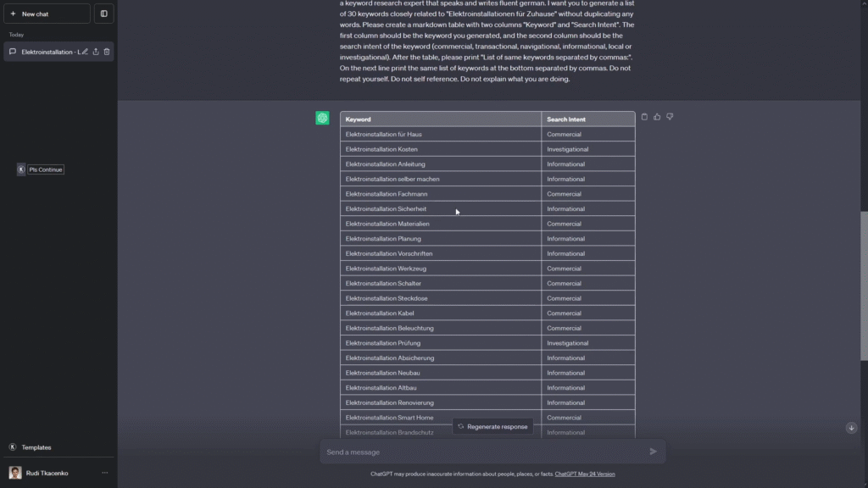The height and width of the screenshot is (488, 868).
Task: Select the Elektroinstallation Neubau cell
Action: click(x=441, y=374)
